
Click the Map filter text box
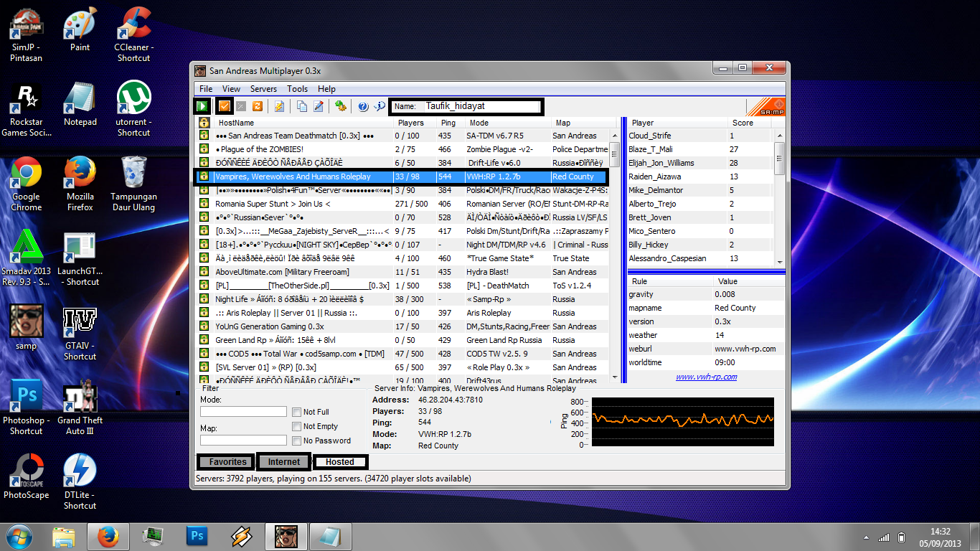(x=243, y=441)
